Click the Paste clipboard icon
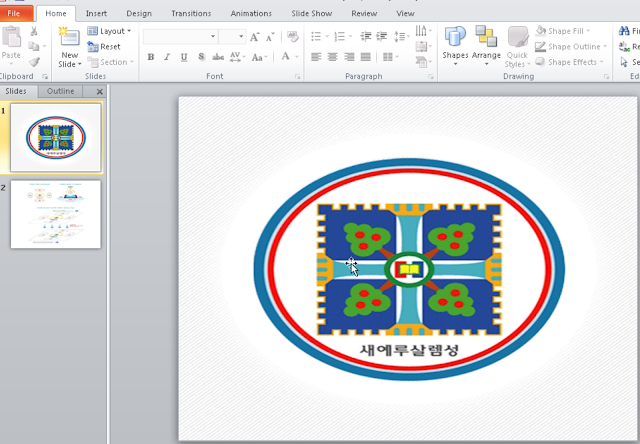Viewport: 640px width, 444px height. (11, 37)
